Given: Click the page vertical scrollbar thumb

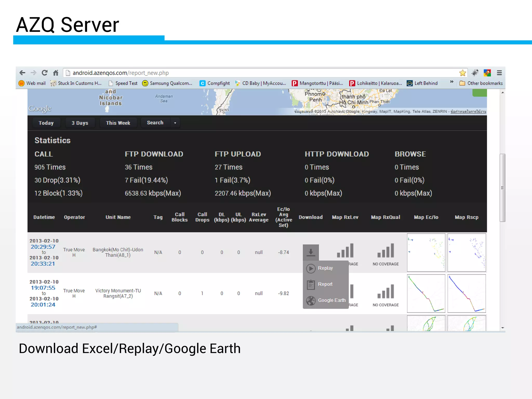Looking at the screenshot, I should 502,188.
